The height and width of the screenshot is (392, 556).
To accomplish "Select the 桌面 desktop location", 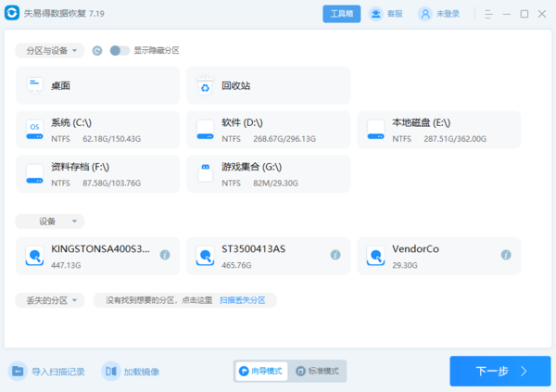I will 98,85.
